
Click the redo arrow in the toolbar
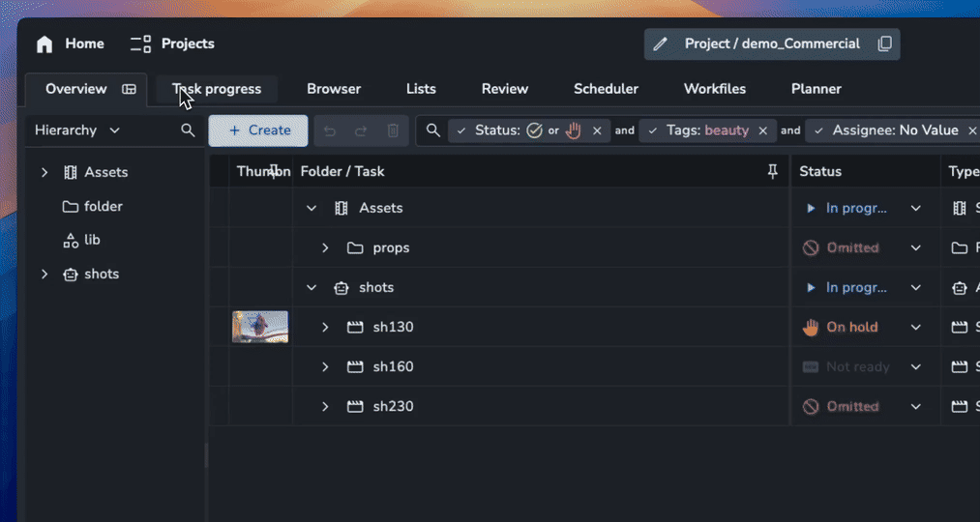click(361, 130)
